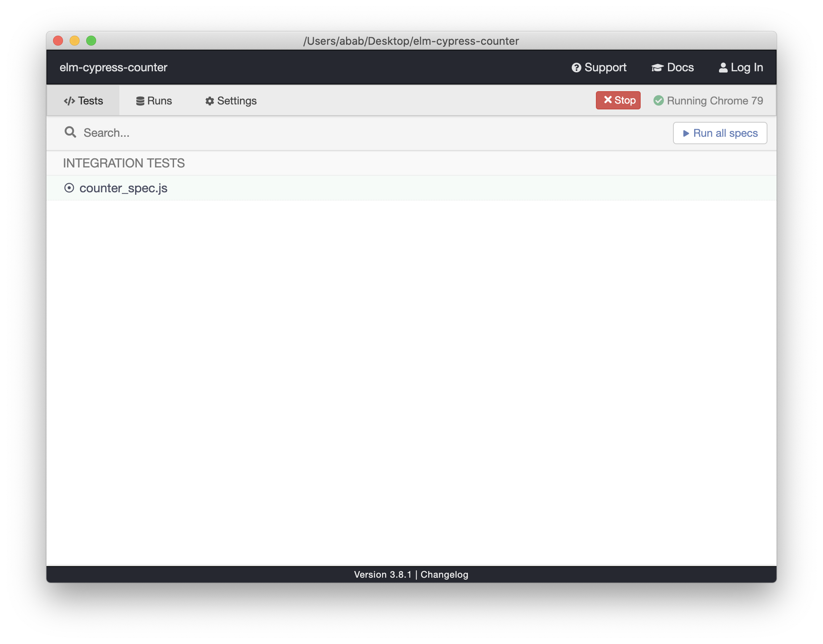
Task: Open the Docs link
Action: (x=673, y=67)
